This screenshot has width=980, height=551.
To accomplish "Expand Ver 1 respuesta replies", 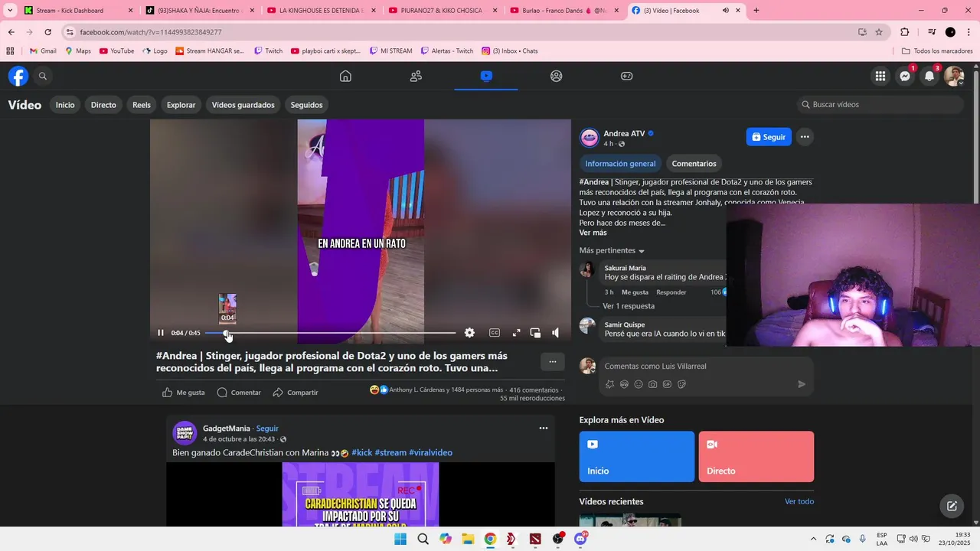I will [x=629, y=306].
